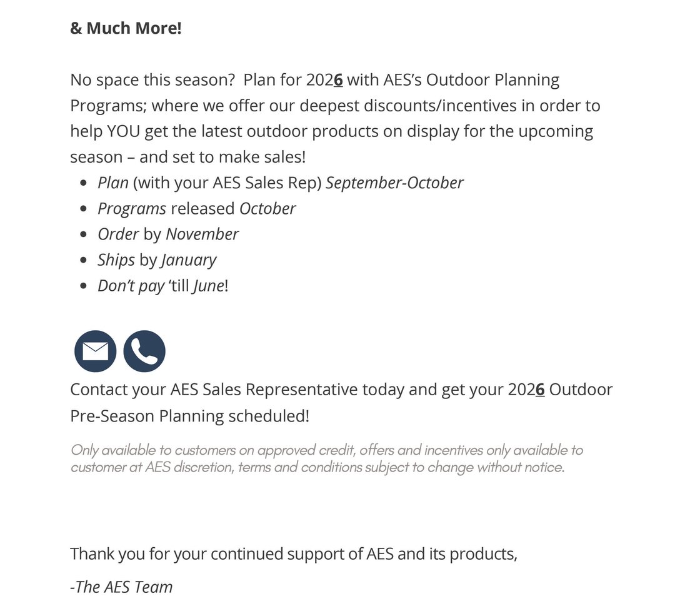
Task: Click 'Ships' in the fourth bullet
Action: pyautogui.click(x=116, y=260)
